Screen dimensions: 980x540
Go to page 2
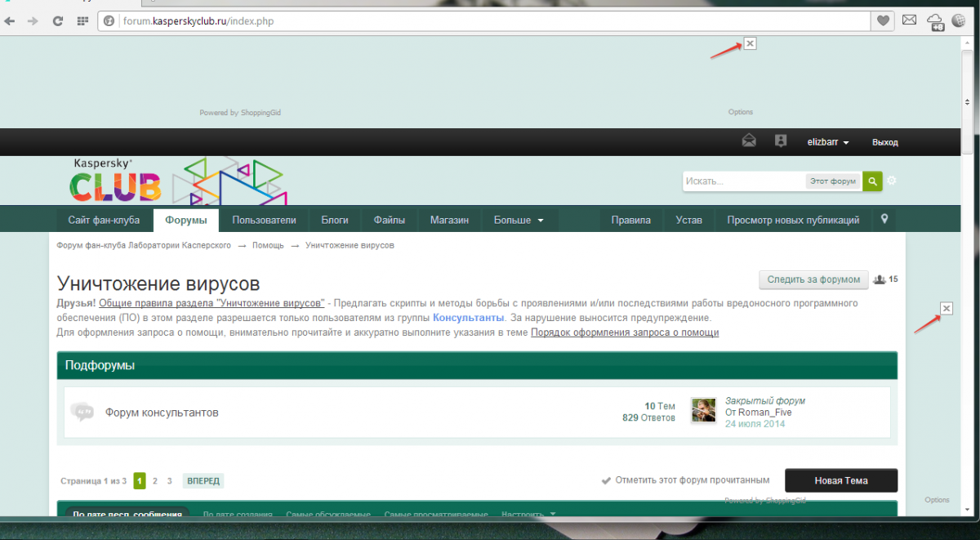[x=155, y=481]
